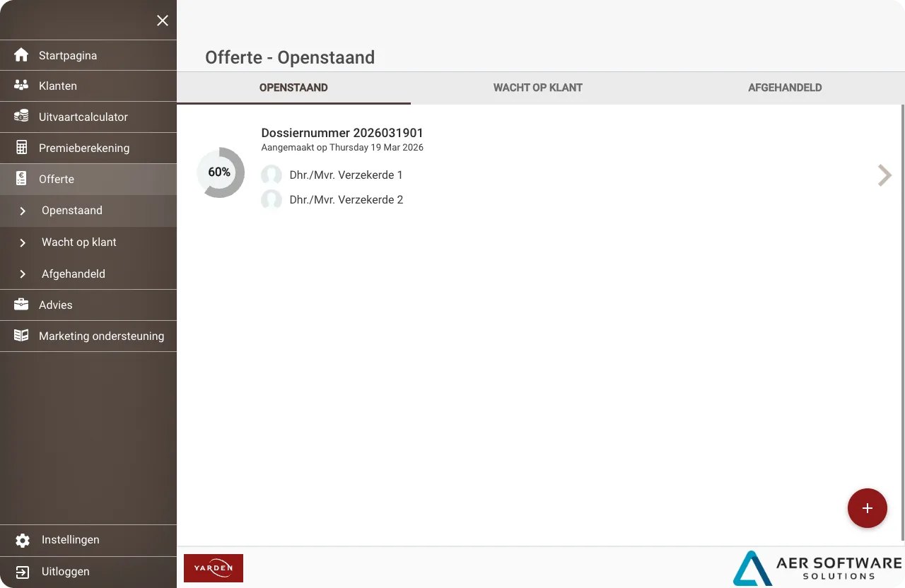The width and height of the screenshot is (905, 588).
Task: Open Klanten menu item
Action: click(x=88, y=86)
